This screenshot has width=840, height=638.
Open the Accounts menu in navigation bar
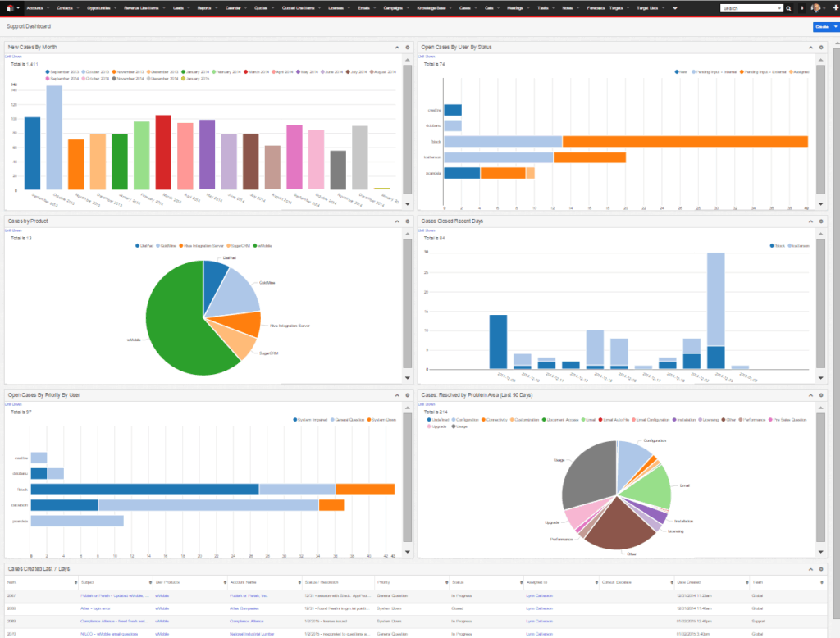pyautogui.click(x=34, y=7)
